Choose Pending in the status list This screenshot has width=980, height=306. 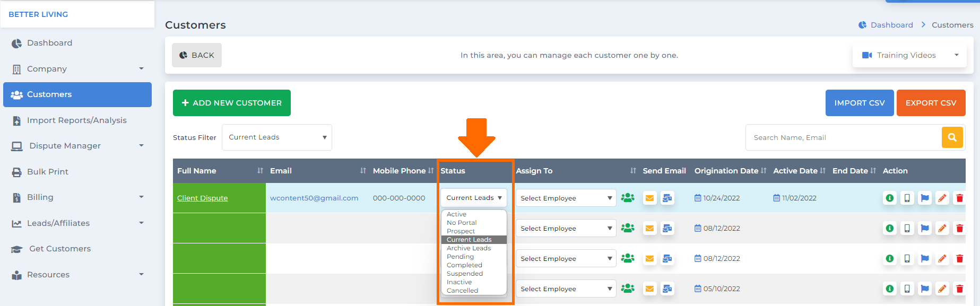point(474,257)
